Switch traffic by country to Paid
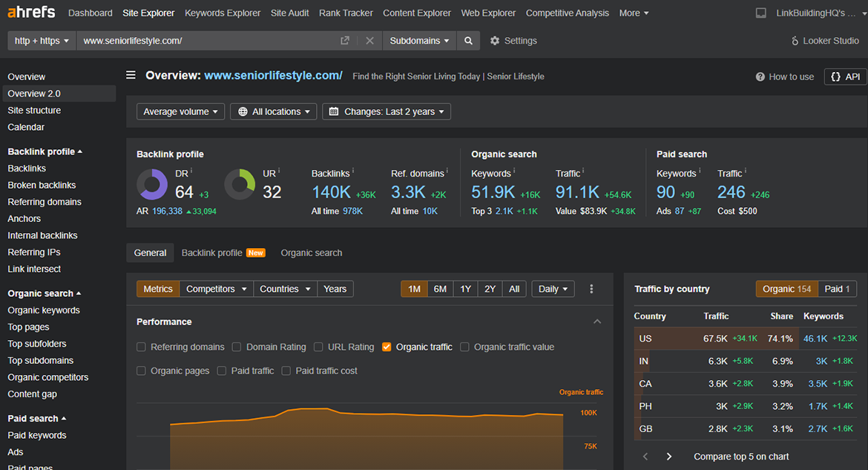The image size is (868, 470). [x=837, y=289]
